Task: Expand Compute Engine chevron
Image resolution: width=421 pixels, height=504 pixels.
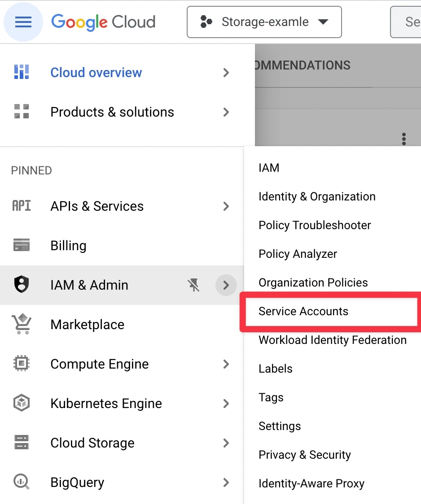Action: [226, 364]
